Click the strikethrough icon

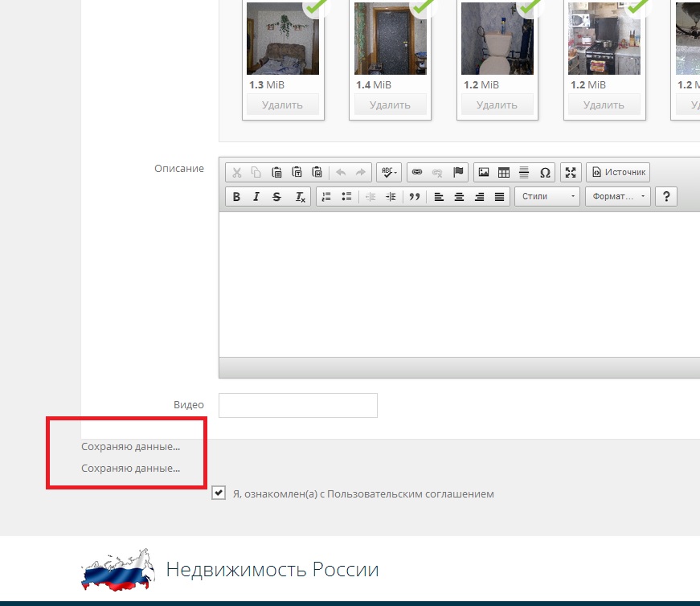coord(277,197)
